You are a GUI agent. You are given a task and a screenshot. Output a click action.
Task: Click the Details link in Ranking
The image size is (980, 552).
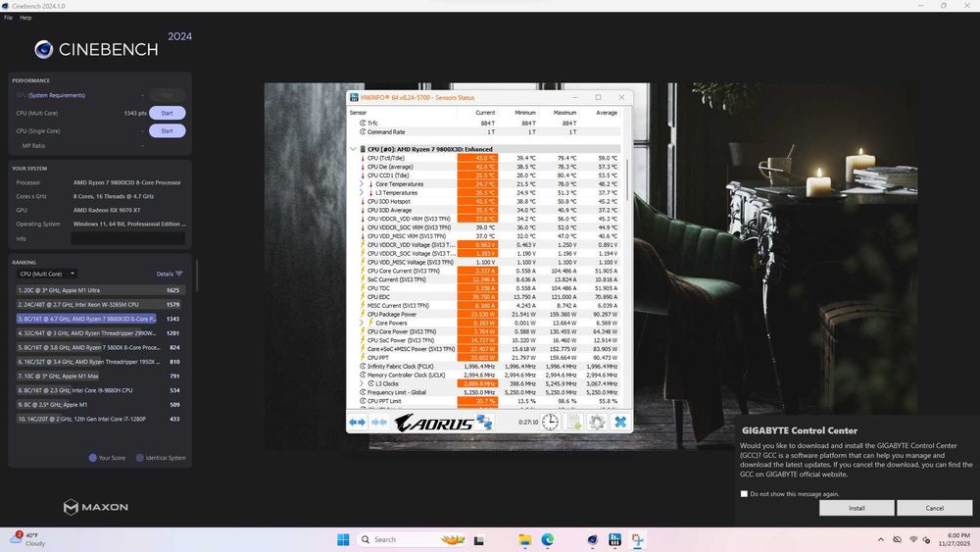[x=165, y=274]
